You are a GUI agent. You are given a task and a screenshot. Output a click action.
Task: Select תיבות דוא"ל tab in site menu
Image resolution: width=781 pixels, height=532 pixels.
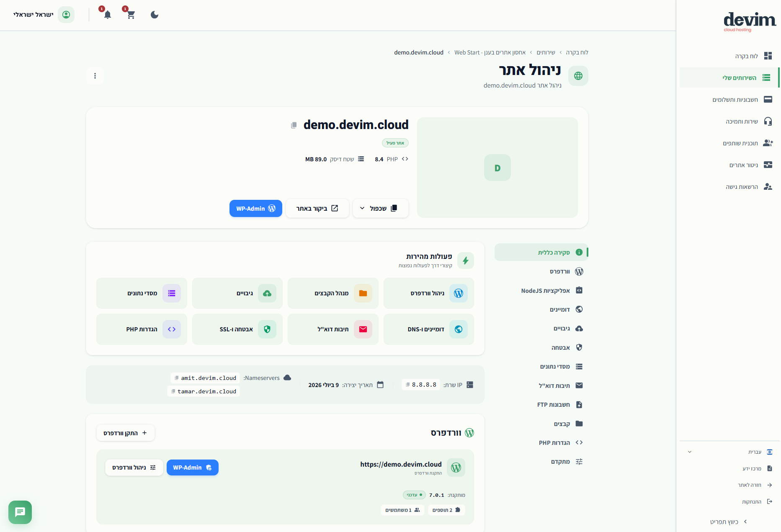click(541, 385)
